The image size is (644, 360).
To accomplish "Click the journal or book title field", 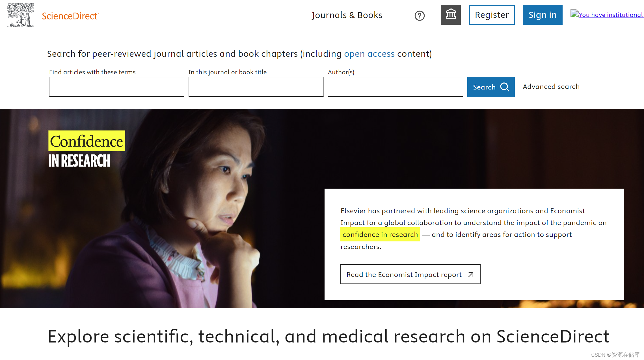I will point(256,87).
